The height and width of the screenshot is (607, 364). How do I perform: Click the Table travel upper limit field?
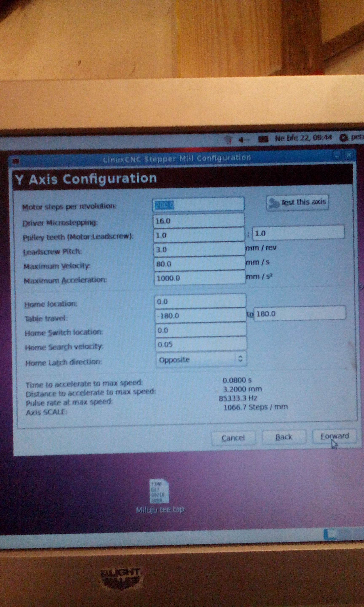(299, 314)
